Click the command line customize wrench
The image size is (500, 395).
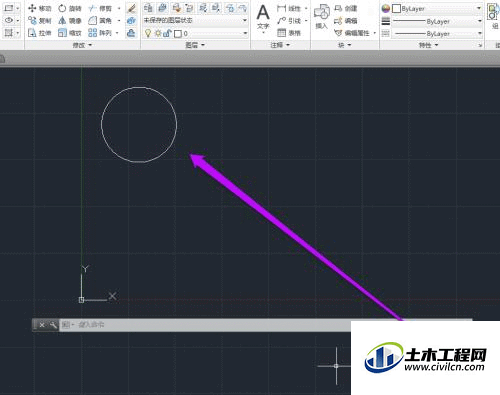(53, 324)
